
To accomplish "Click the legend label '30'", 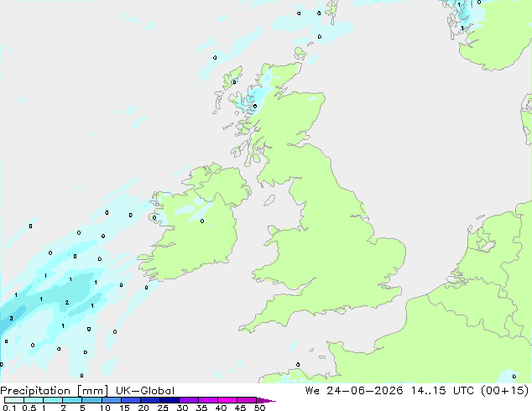I will pyautogui.click(x=182, y=408).
